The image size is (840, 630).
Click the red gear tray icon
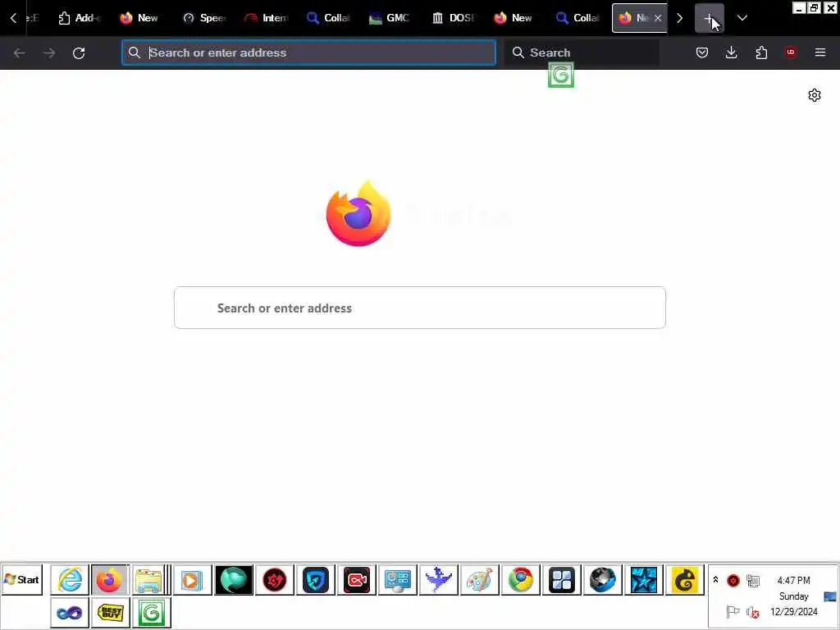(x=733, y=580)
